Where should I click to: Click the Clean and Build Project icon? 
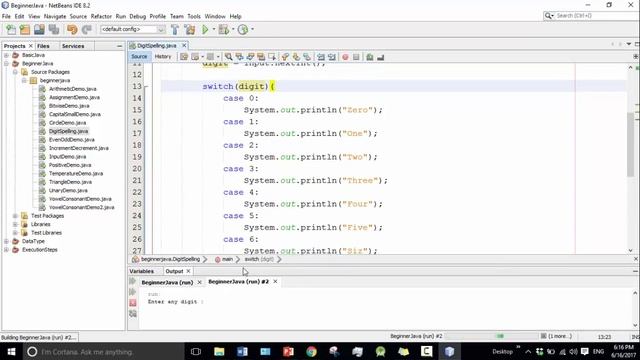point(189,29)
